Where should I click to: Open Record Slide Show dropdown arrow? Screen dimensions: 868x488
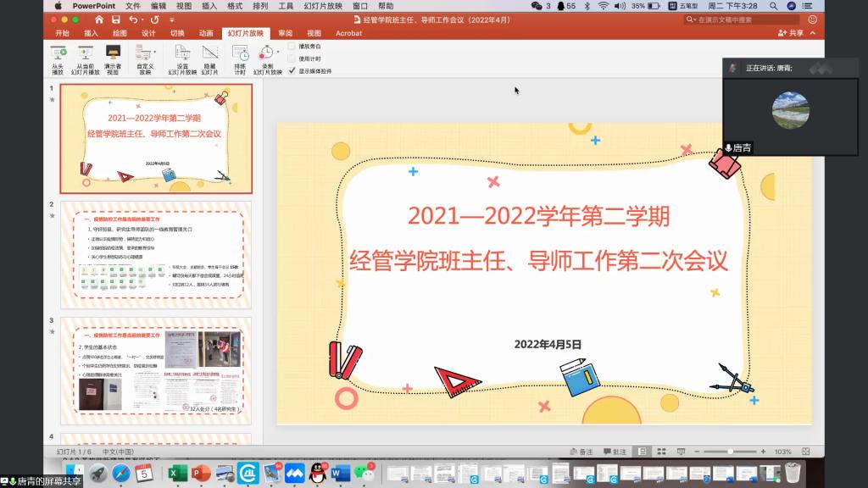click(278, 53)
